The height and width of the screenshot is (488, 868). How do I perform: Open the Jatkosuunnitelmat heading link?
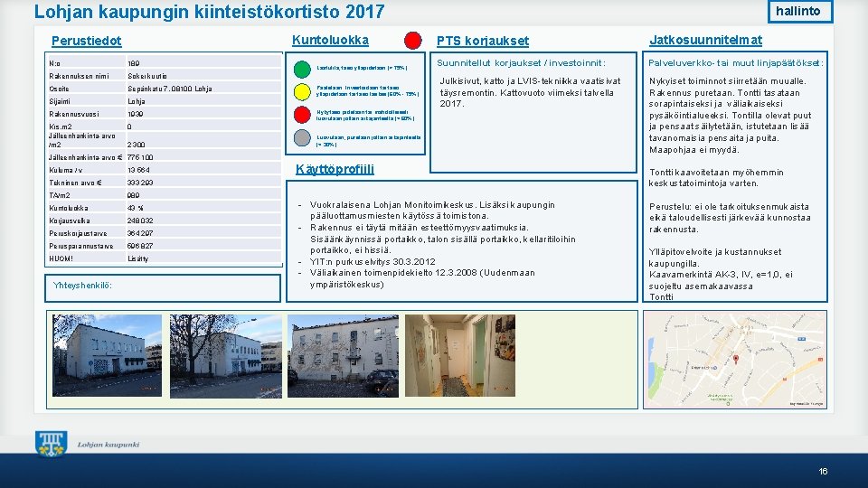(x=706, y=40)
